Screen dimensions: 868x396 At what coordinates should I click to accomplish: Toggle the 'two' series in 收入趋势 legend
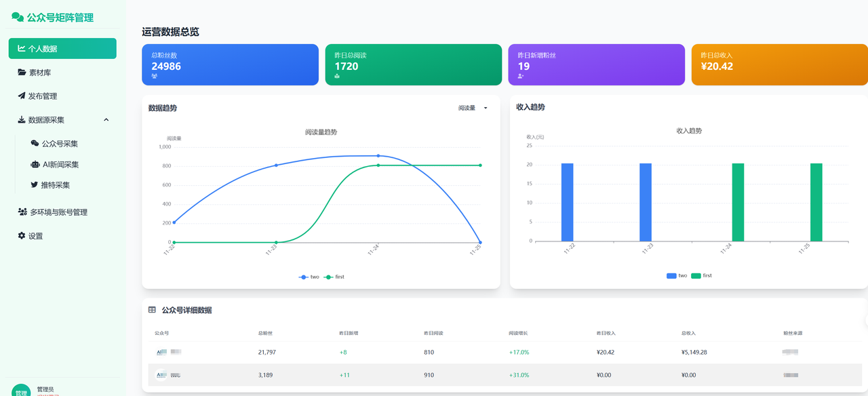(x=677, y=275)
